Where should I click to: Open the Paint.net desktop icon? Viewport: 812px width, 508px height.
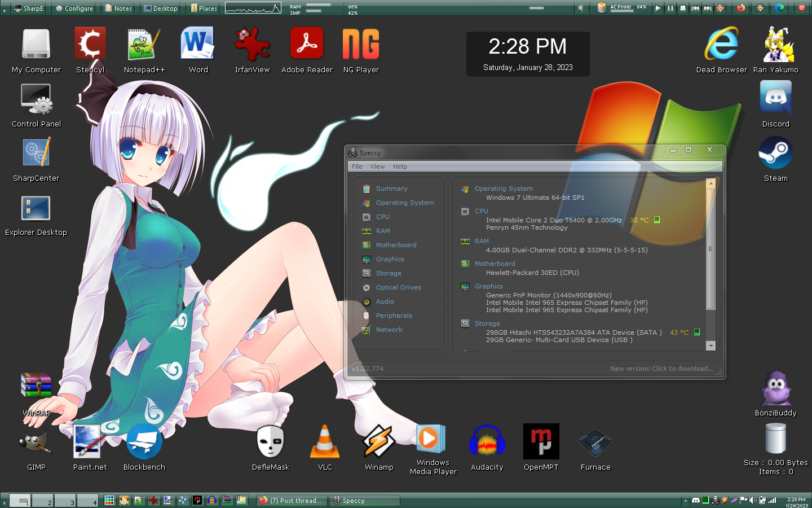click(x=90, y=448)
